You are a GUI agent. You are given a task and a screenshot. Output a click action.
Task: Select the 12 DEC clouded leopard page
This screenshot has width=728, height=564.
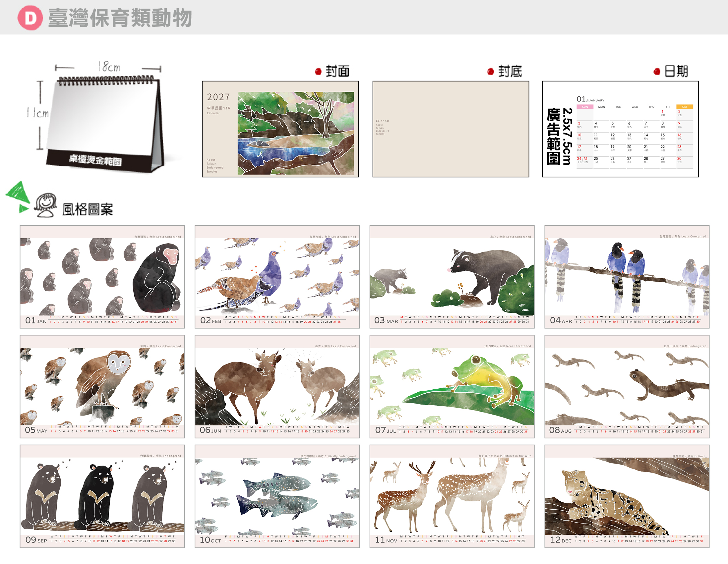[x=627, y=496]
